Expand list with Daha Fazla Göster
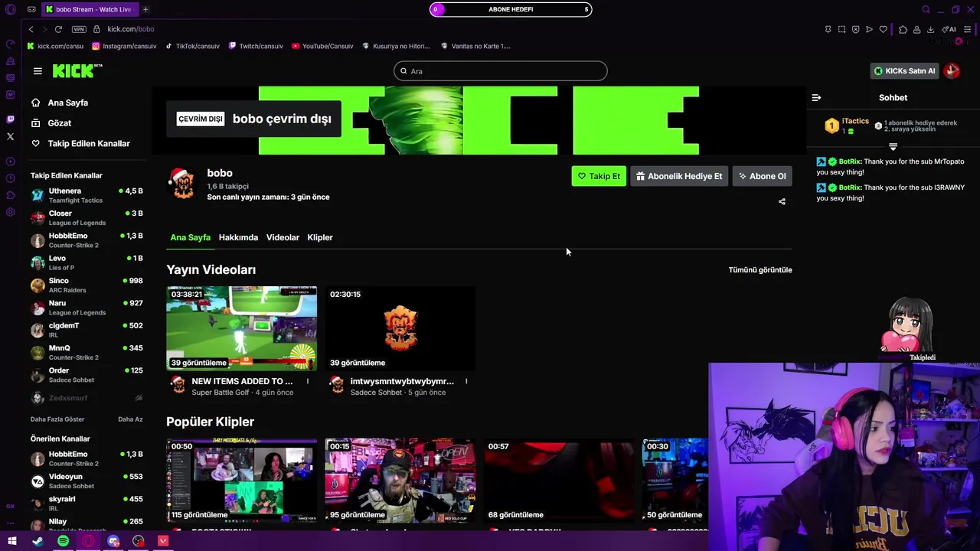 pos(57,419)
